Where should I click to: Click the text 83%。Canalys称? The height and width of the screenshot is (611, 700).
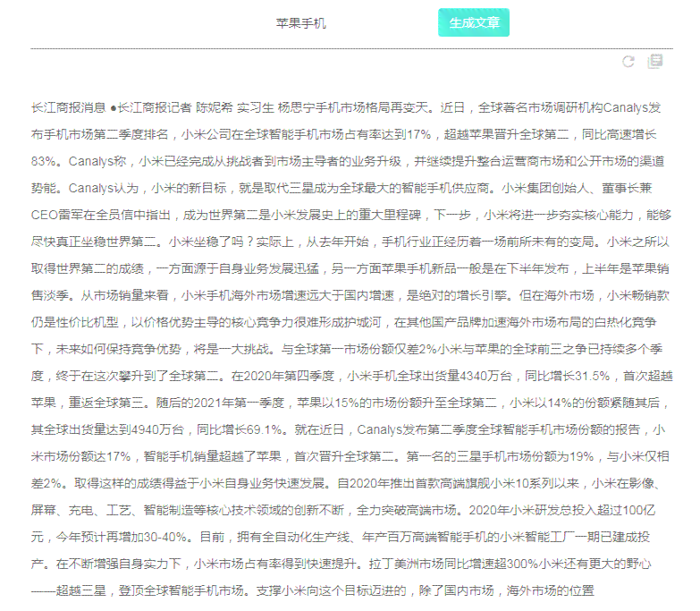coord(79,161)
